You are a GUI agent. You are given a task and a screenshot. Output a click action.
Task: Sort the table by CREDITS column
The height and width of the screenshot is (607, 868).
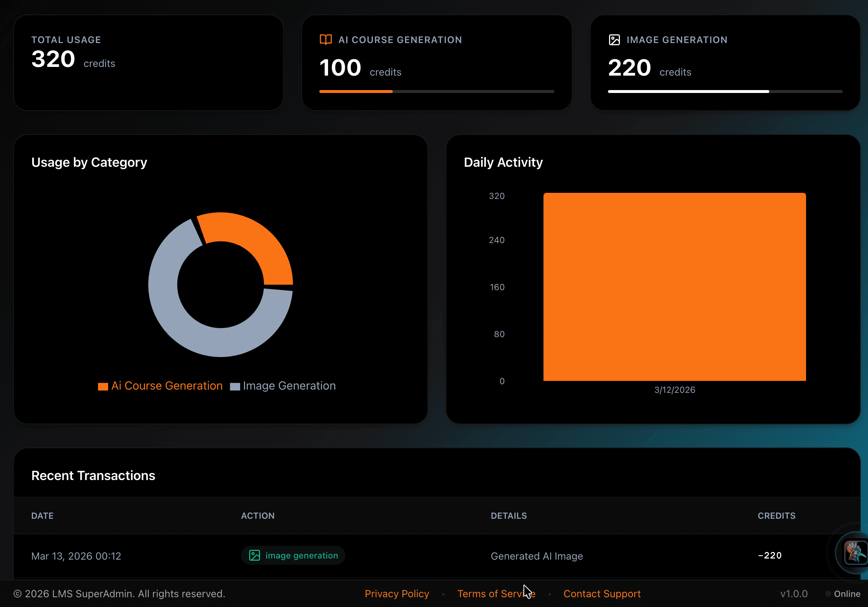[776, 515]
